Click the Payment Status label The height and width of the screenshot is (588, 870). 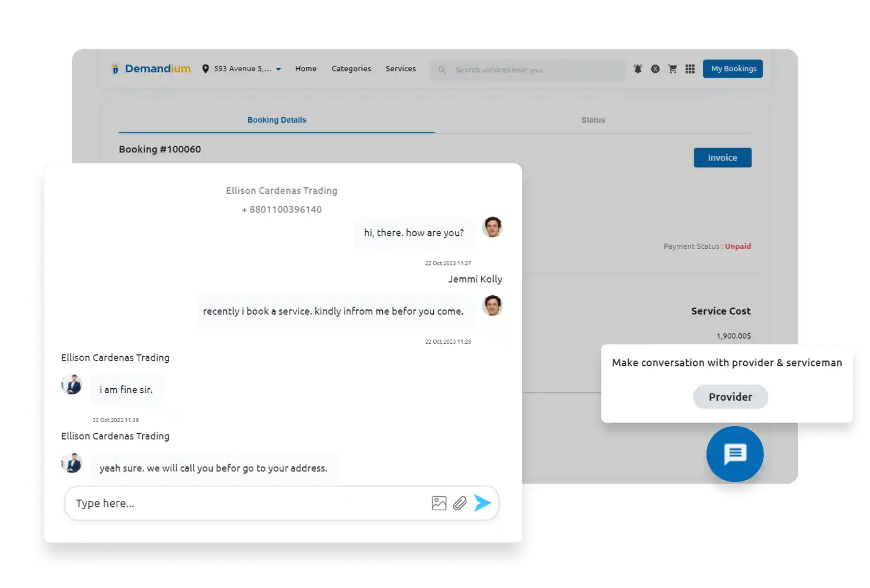point(693,246)
